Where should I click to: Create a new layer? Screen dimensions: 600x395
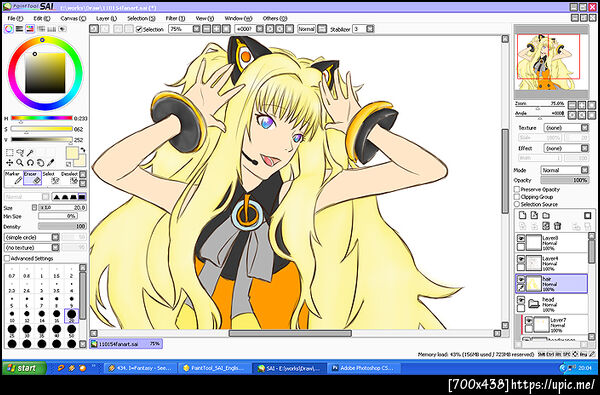click(522, 215)
